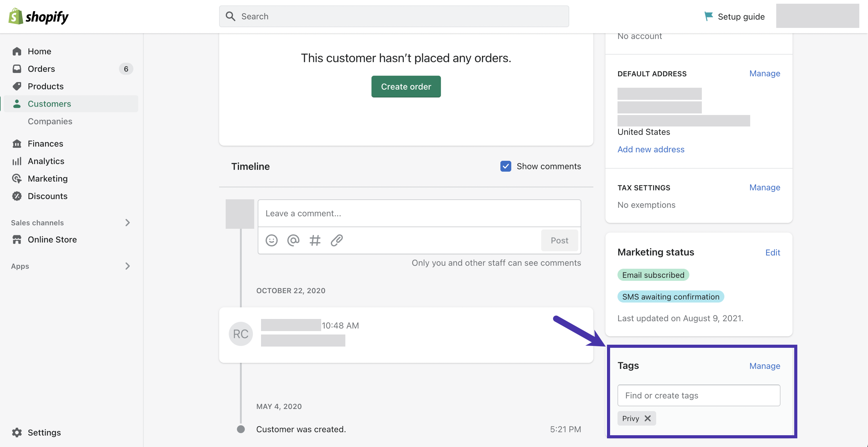Manage the Tags section
868x447 pixels.
pyautogui.click(x=764, y=366)
